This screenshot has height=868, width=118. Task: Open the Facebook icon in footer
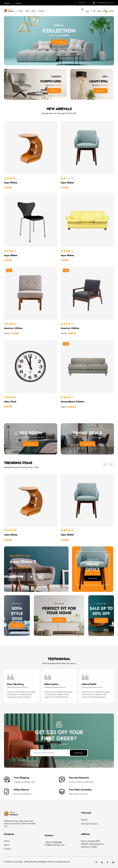click(108, 862)
